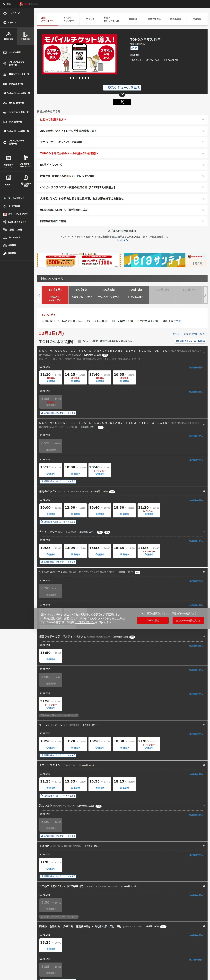Click first carousel dot under banner
Image resolution: width=210 pixels, height=980 pixels.
(70, 78)
